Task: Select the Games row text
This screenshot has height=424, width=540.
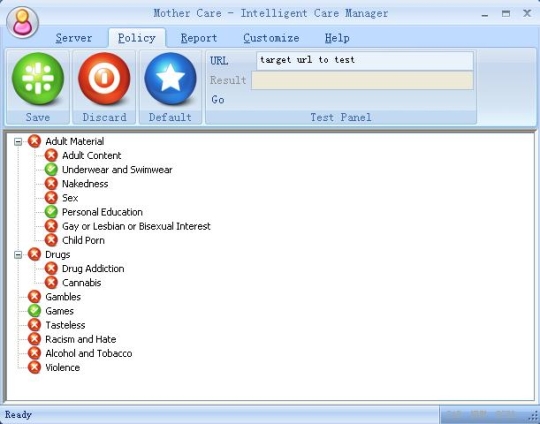Action: tap(60, 311)
